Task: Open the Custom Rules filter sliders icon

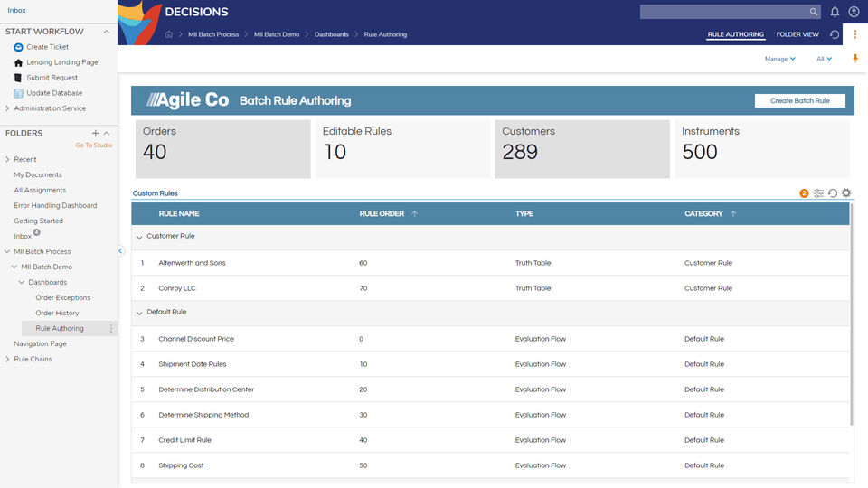Action: (x=818, y=193)
